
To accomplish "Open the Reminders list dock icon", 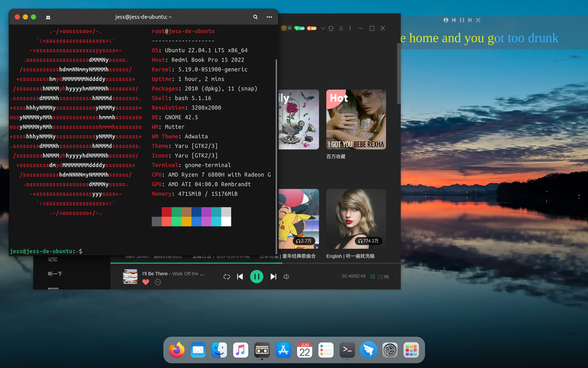I will pyautogui.click(x=326, y=350).
